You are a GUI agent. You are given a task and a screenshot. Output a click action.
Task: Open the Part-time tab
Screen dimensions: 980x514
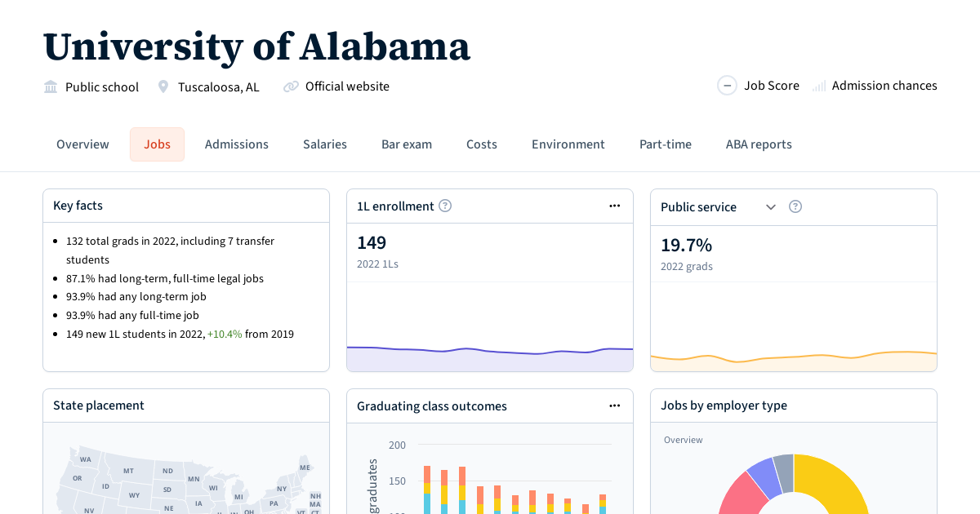click(666, 144)
